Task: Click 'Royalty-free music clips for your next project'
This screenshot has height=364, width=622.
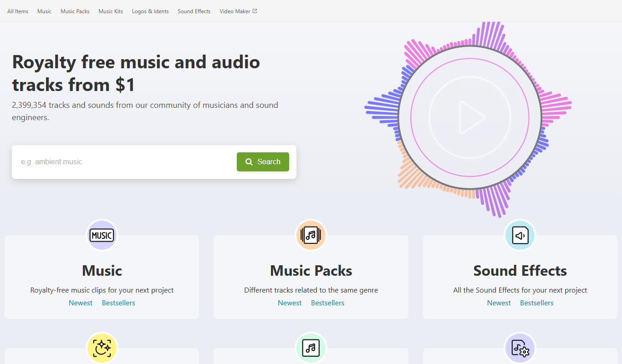Action: pos(102,290)
